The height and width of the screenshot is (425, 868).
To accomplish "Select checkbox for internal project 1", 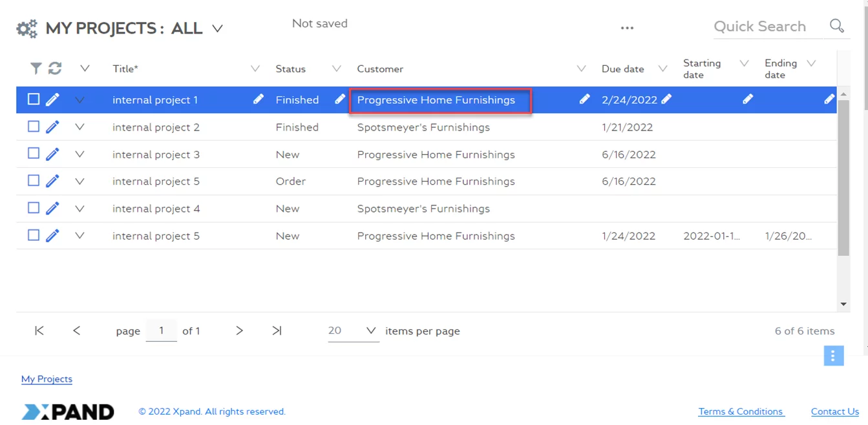I will [34, 99].
